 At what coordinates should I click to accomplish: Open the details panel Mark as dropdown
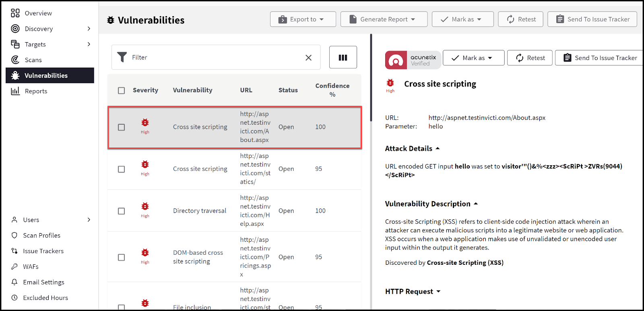[x=474, y=58]
